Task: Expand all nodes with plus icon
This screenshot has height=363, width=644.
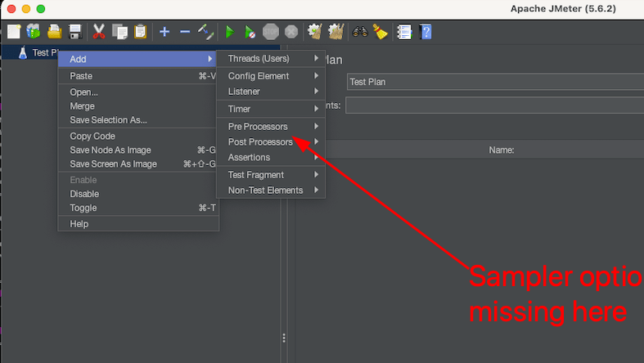Action: 164,32
